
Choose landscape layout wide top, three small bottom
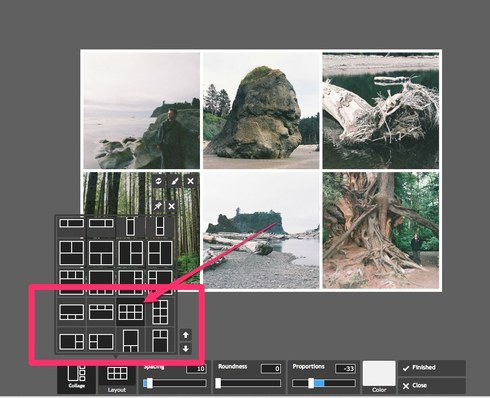click(x=72, y=312)
